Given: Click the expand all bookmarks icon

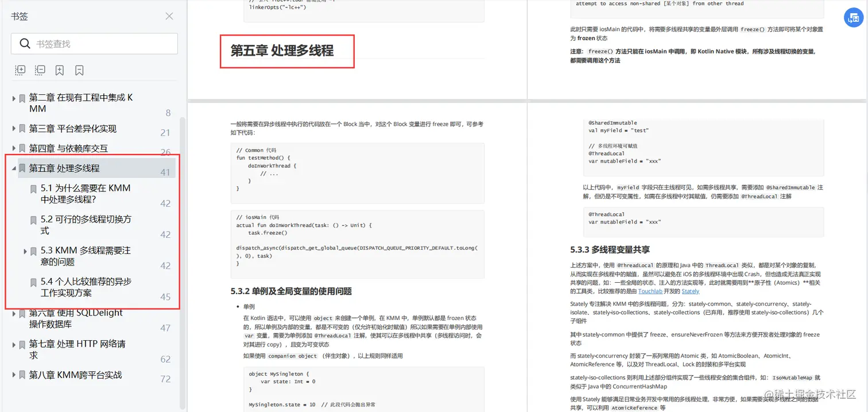Looking at the screenshot, I should [x=20, y=70].
